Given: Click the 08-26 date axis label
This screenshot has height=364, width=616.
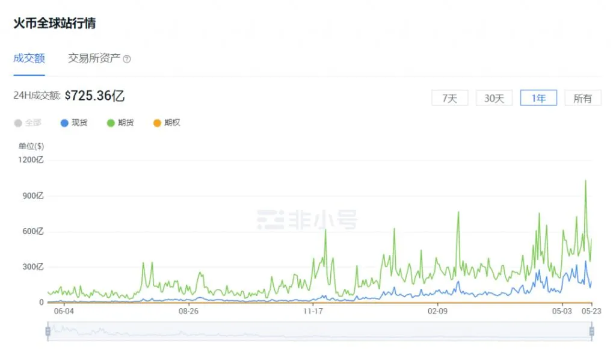Looking at the screenshot, I should pyautogui.click(x=188, y=311).
